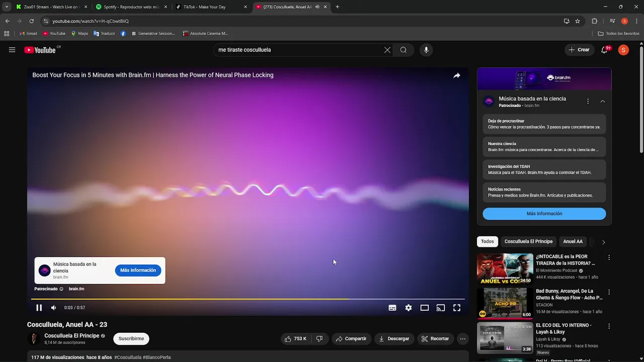The width and height of the screenshot is (644, 362).
Task: Click the #Cosculluela hashtag
Action: [128, 357]
